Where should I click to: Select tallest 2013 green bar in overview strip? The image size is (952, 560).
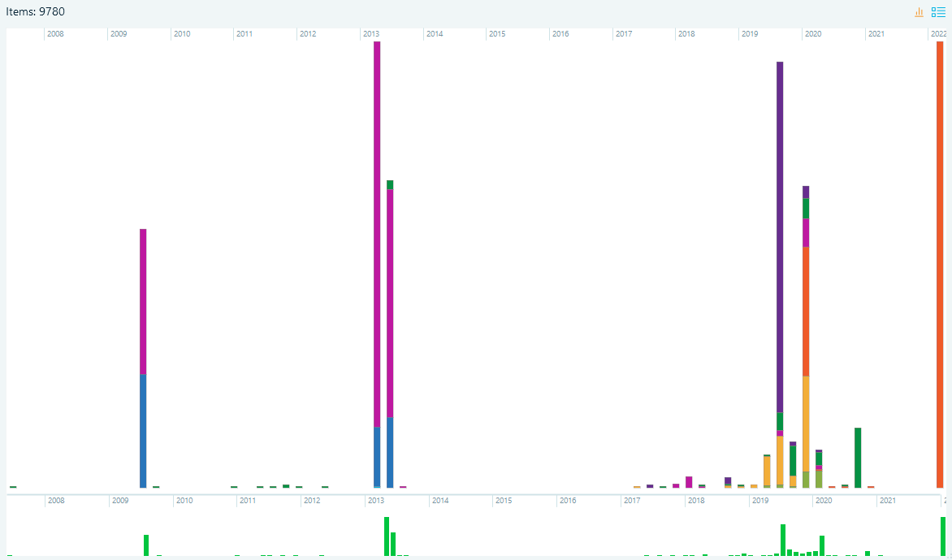(x=387, y=536)
